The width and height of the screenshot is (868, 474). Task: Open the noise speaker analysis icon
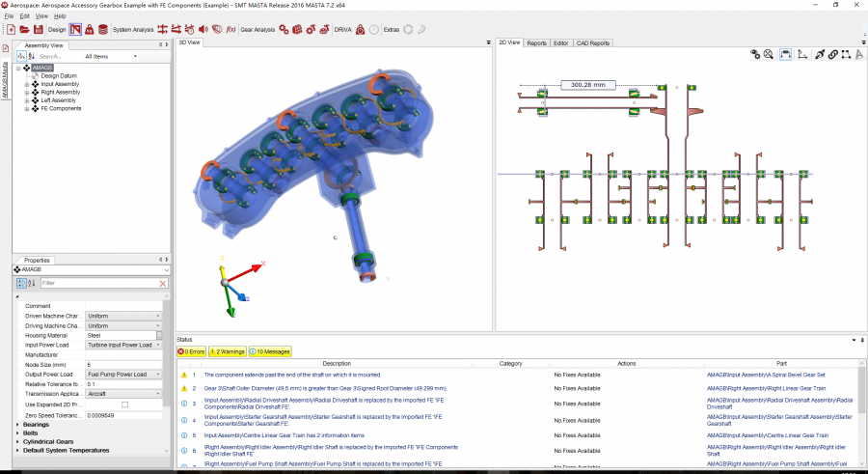(203, 29)
